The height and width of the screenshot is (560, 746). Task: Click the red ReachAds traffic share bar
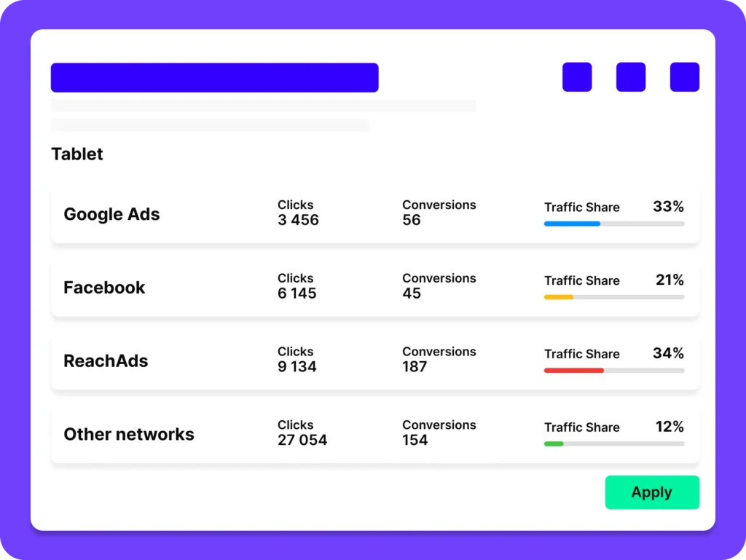coord(574,371)
